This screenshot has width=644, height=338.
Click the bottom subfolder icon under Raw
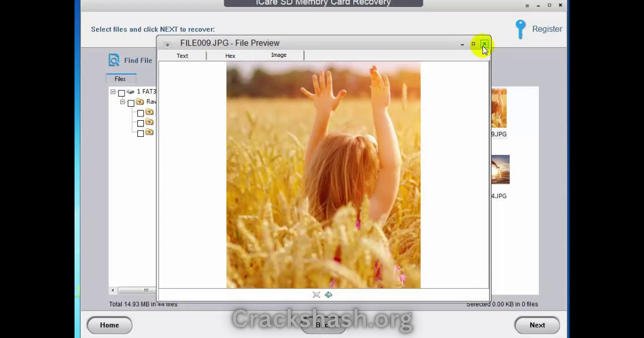[150, 132]
